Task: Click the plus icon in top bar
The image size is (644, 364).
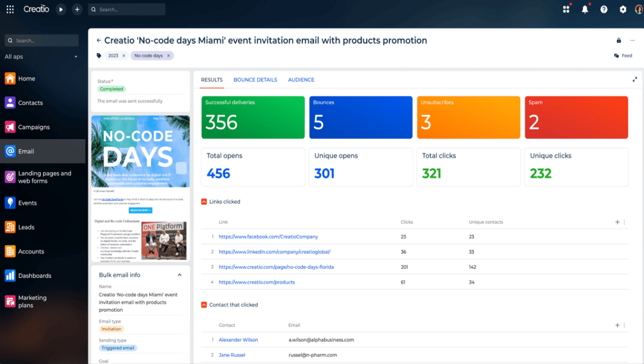Action: coord(77,10)
